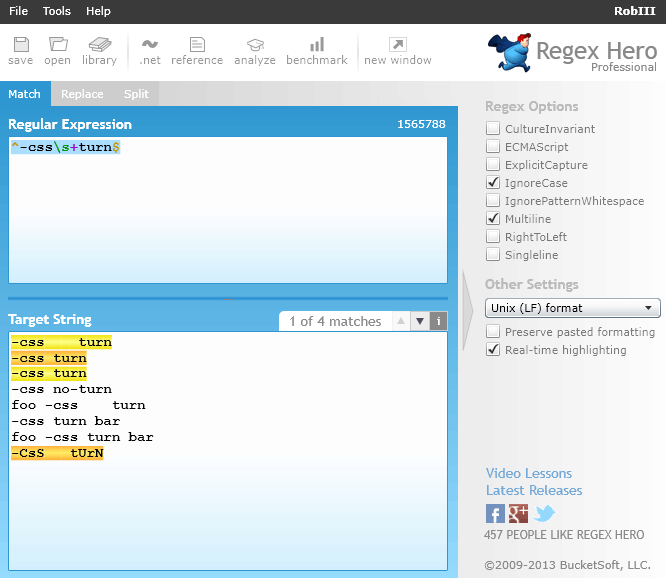Click the 1565788 expression ID
This screenshot has width=666, height=581.
[421, 124]
